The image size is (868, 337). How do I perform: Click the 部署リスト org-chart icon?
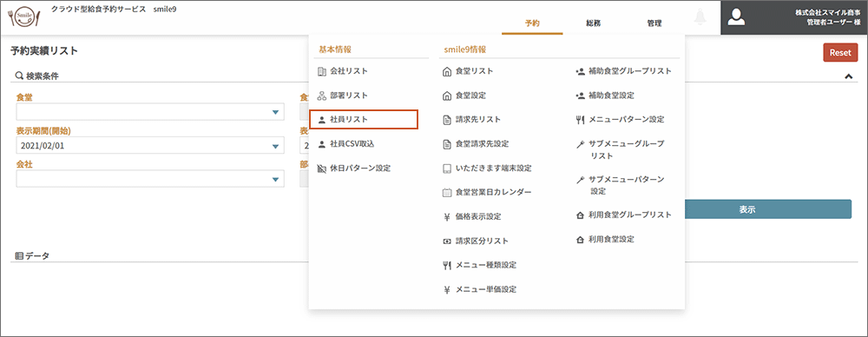[x=322, y=96]
